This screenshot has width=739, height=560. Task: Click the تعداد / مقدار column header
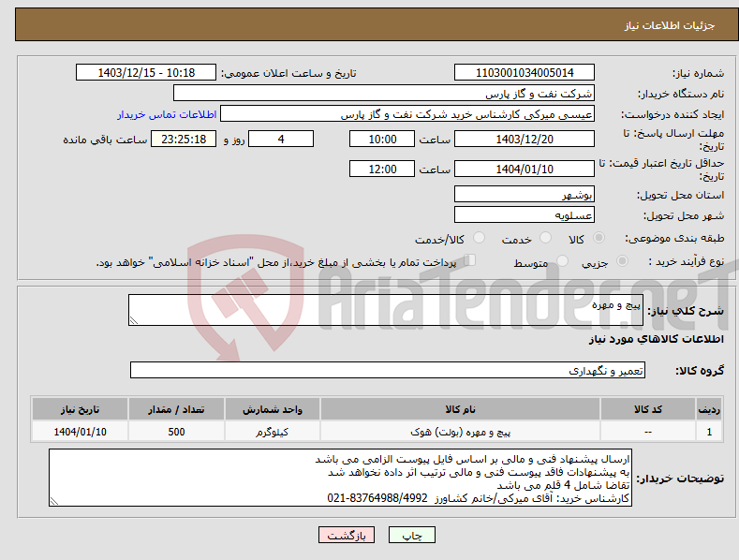coord(176,409)
